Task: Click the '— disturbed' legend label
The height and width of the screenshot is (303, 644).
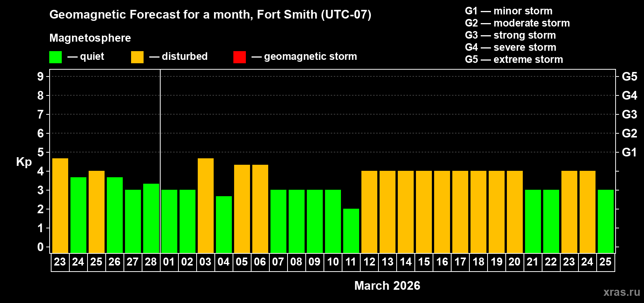Action: pyautogui.click(x=178, y=56)
